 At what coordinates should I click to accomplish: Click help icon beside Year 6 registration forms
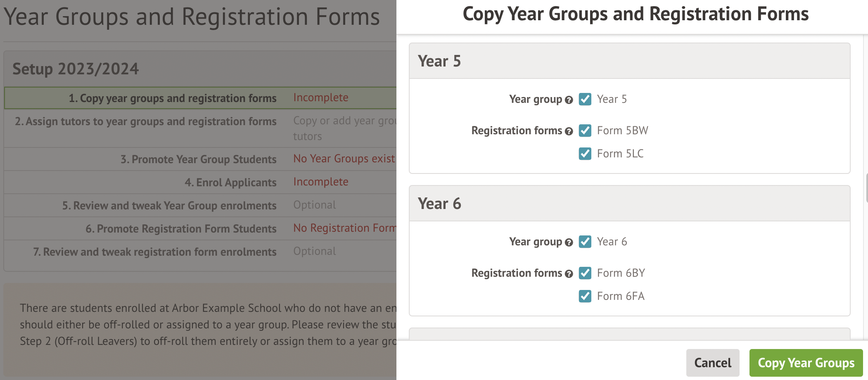click(569, 274)
